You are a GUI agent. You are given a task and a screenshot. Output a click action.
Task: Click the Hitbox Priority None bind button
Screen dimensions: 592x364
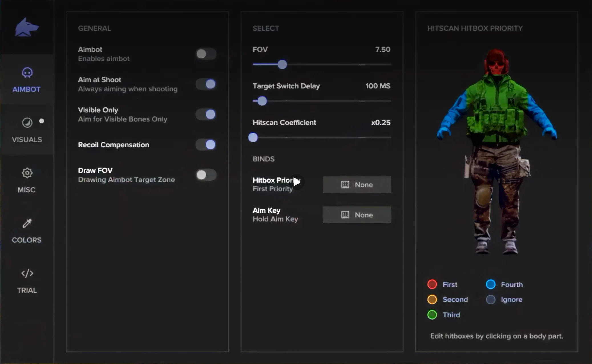[x=357, y=185]
